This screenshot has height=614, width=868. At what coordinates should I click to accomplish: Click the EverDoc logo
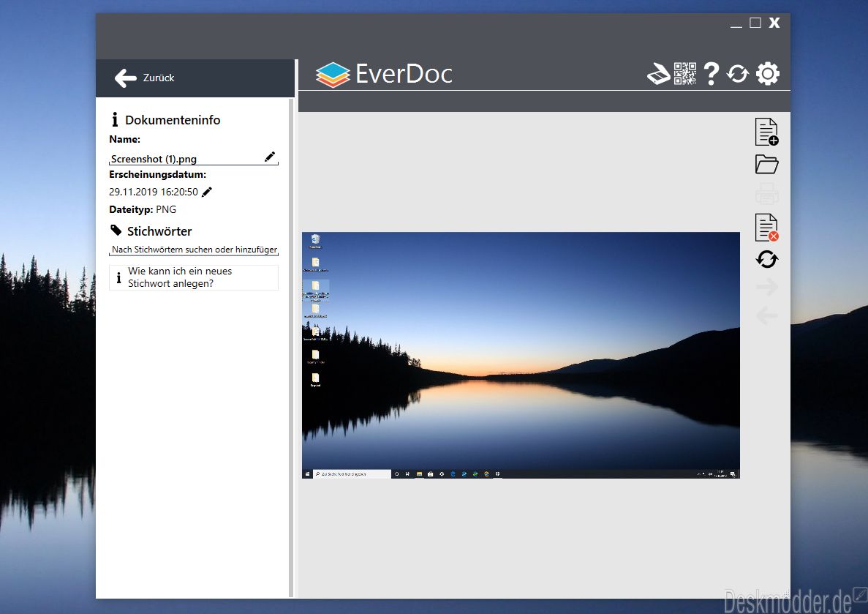384,75
